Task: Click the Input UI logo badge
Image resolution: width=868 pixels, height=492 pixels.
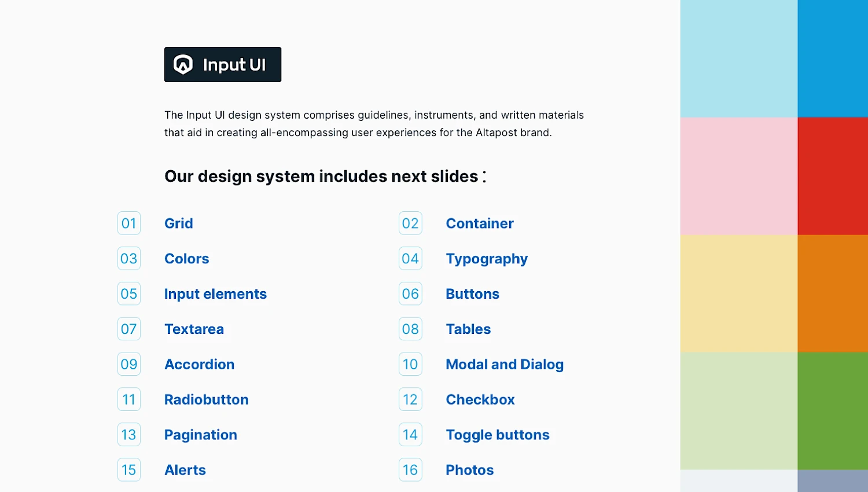Action: (x=223, y=64)
